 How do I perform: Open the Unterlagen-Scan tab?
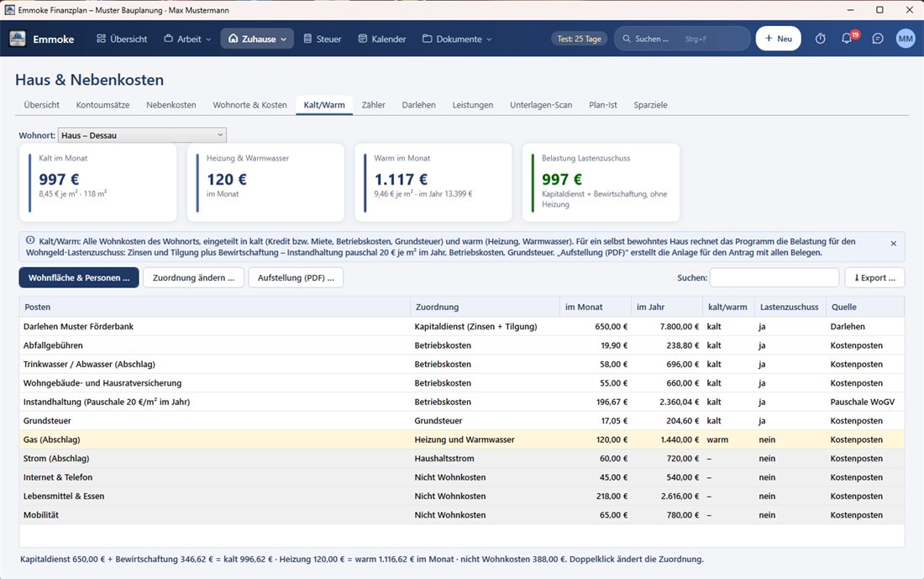pos(541,105)
